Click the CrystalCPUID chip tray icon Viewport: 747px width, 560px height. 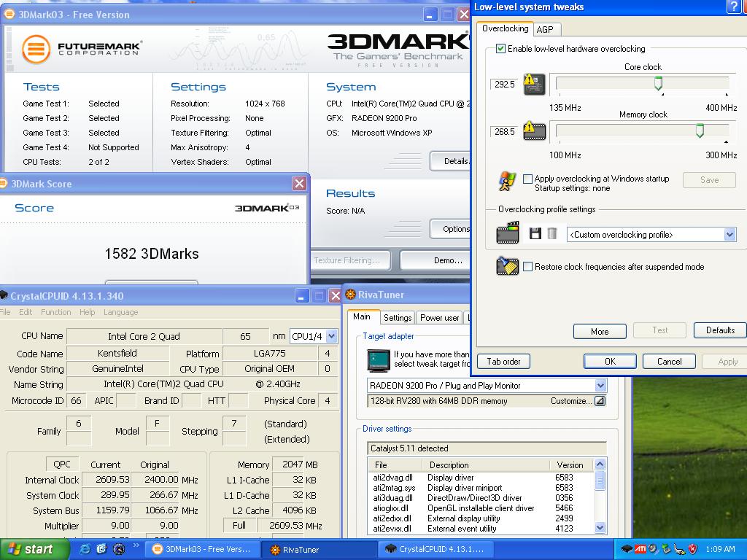click(627, 549)
